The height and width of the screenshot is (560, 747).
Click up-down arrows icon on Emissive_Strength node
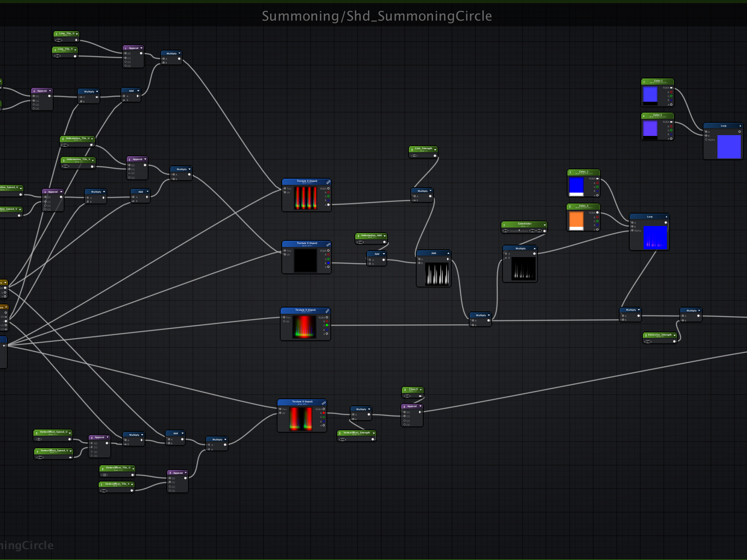click(646, 335)
